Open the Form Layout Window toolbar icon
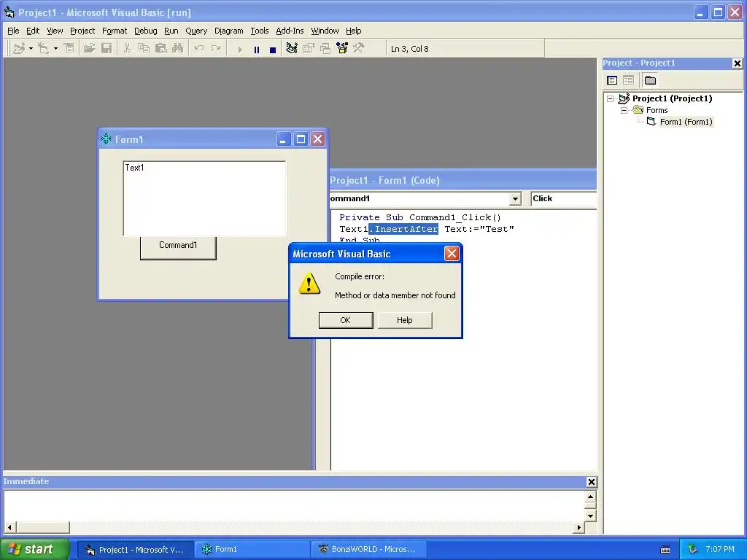 point(325,49)
